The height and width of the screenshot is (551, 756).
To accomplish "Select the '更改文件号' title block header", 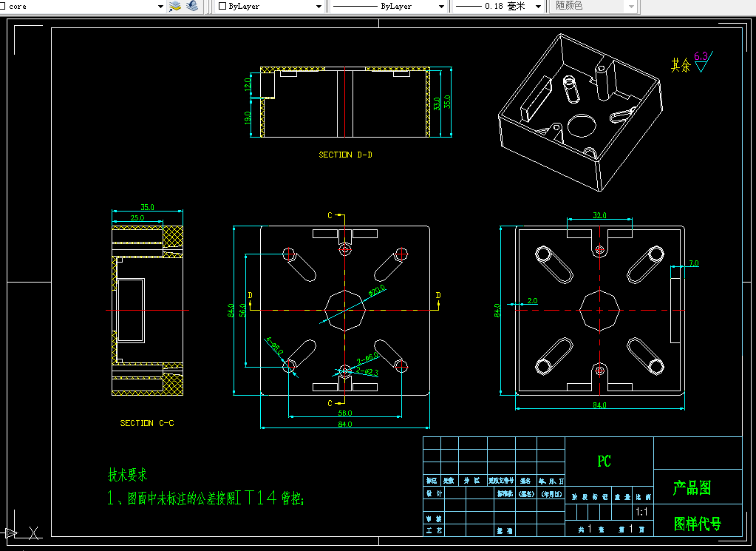I will [x=501, y=481].
